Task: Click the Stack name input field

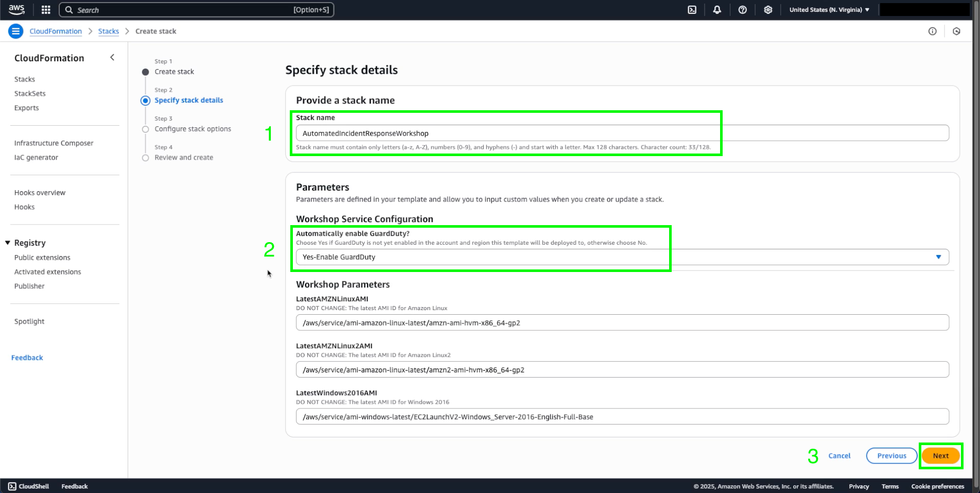Action: point(622,133)
